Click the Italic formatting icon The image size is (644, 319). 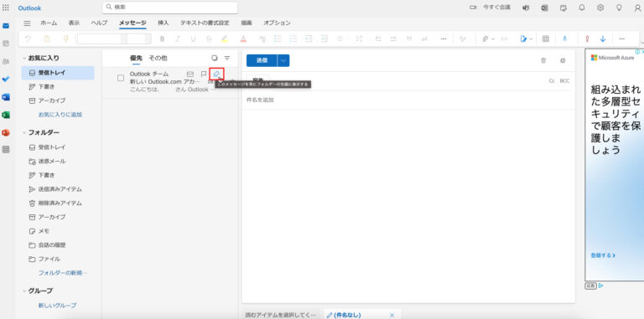[178, 39]
